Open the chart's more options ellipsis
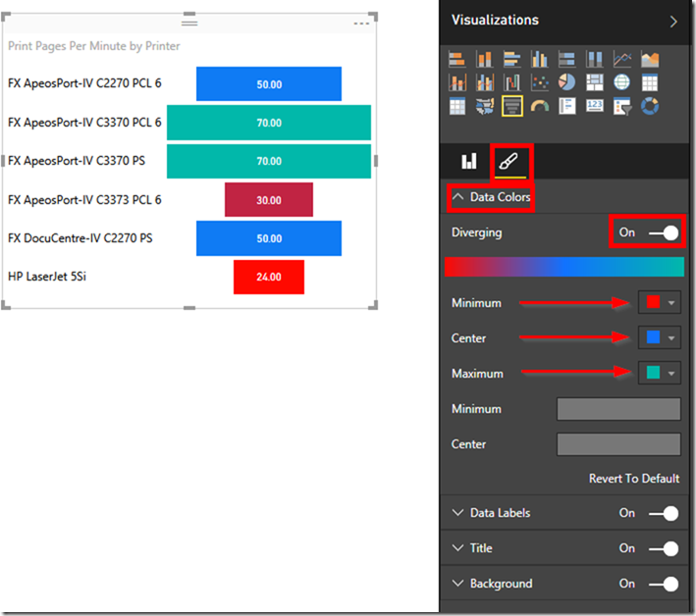Image resolution: width=696 pixels, height=616 pixels. (361, 24)
